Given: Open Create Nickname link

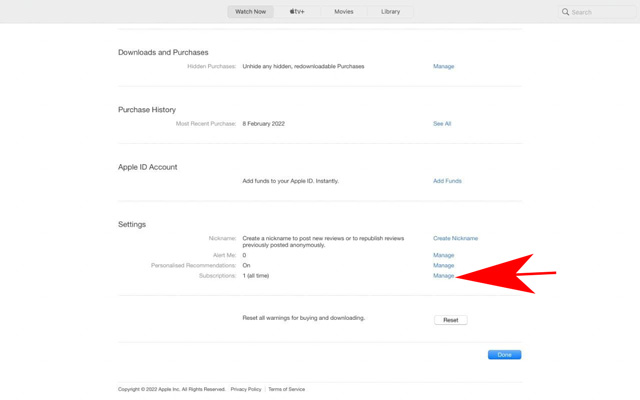Looking at the screenshot, I should [455, 238].
